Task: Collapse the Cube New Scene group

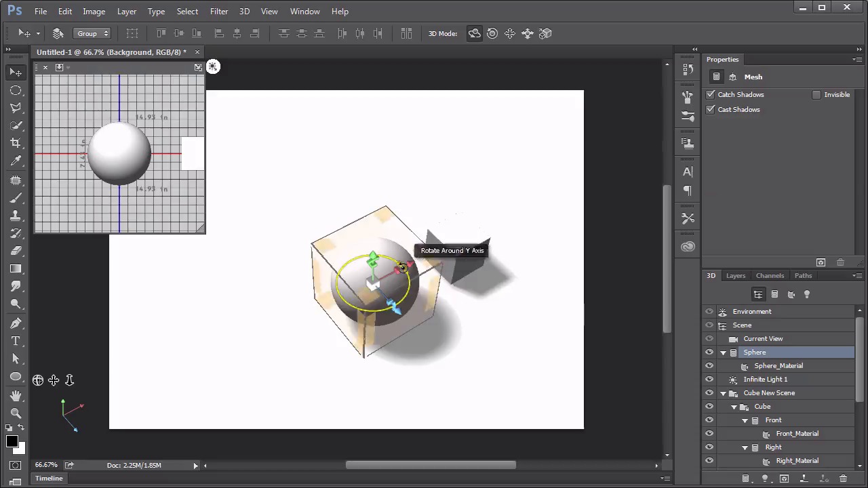Action: coord(723,393)
